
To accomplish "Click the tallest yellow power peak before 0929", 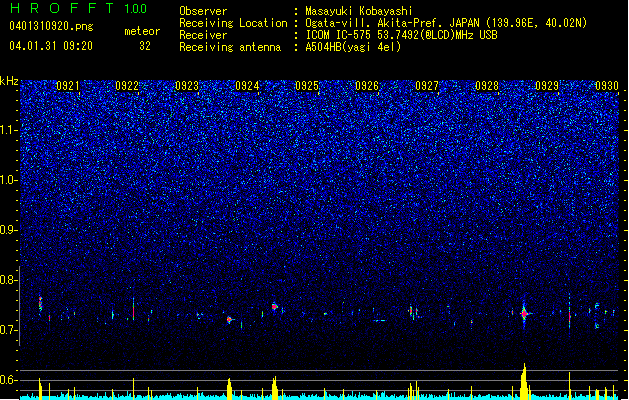I will click(524, 381).
